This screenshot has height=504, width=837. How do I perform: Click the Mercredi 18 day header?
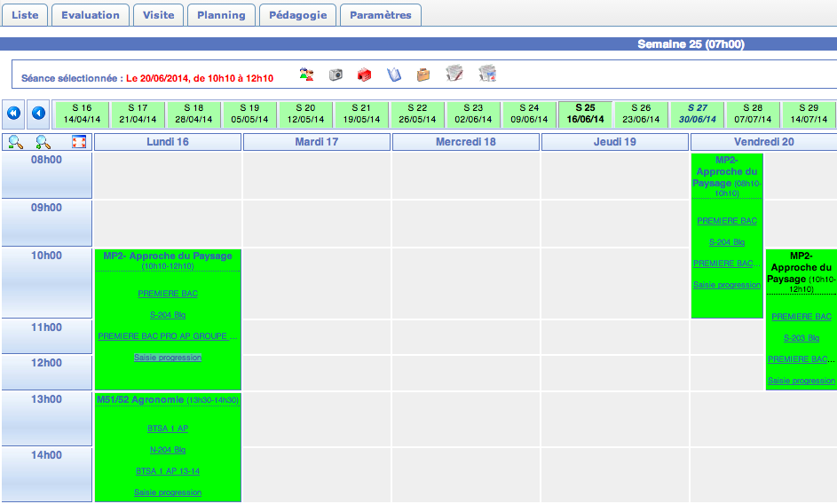465,142
